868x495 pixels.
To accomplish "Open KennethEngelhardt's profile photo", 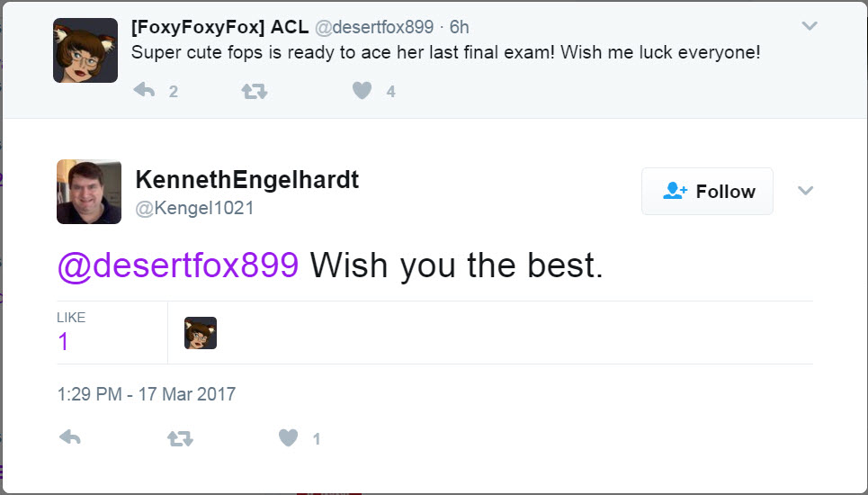I will [88, 192].
